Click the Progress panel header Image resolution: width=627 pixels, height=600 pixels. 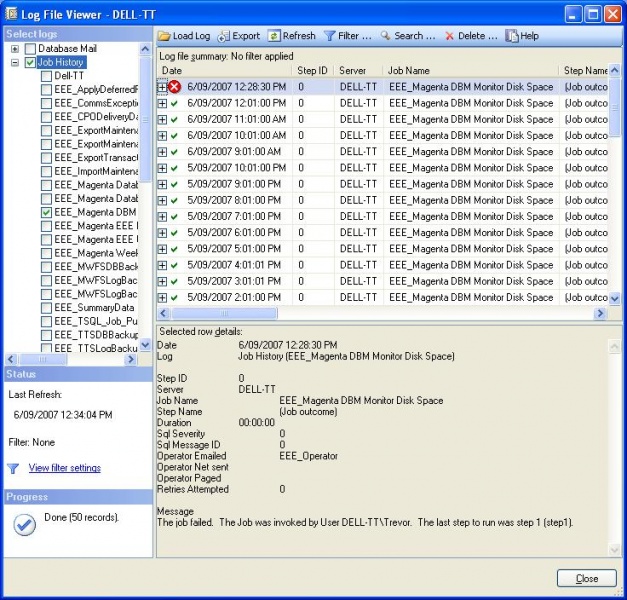(x=78, y=497)
